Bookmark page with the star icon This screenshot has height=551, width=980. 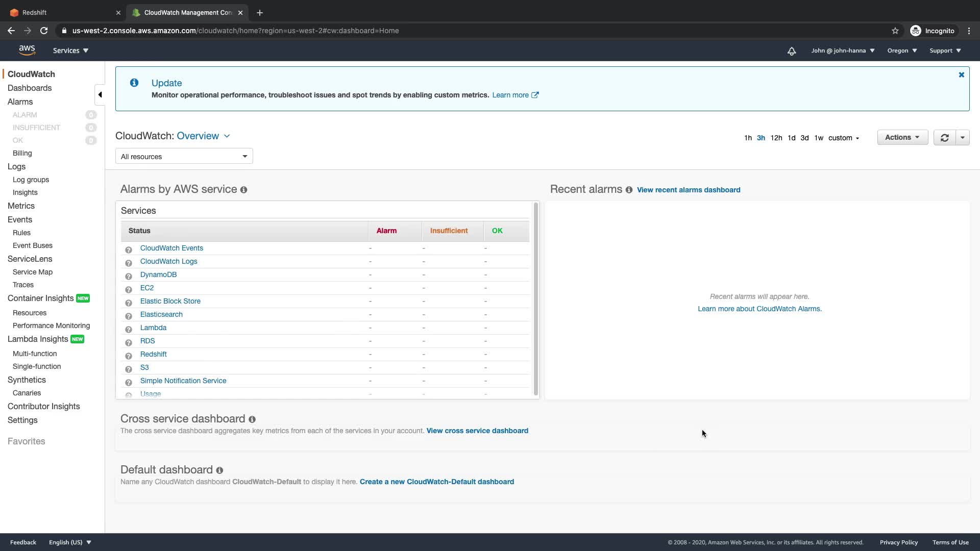click(895, 31)
